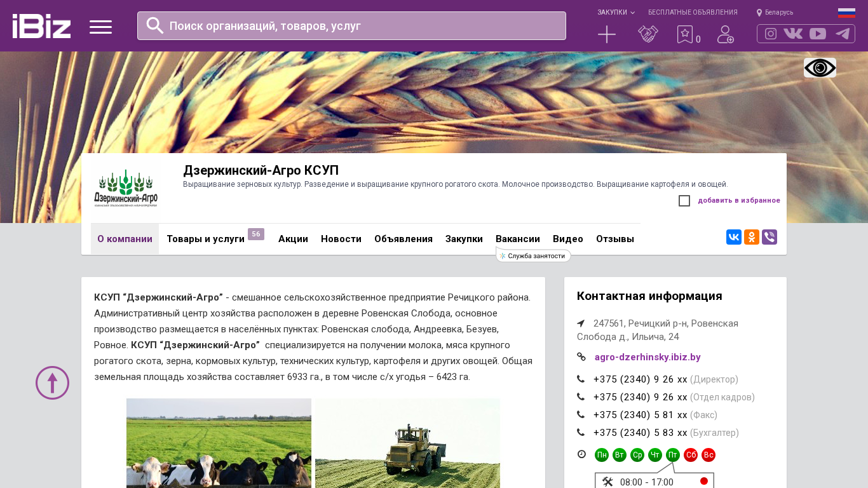Open the Новости tab
The image size is (868, 488).
point(341,239)
